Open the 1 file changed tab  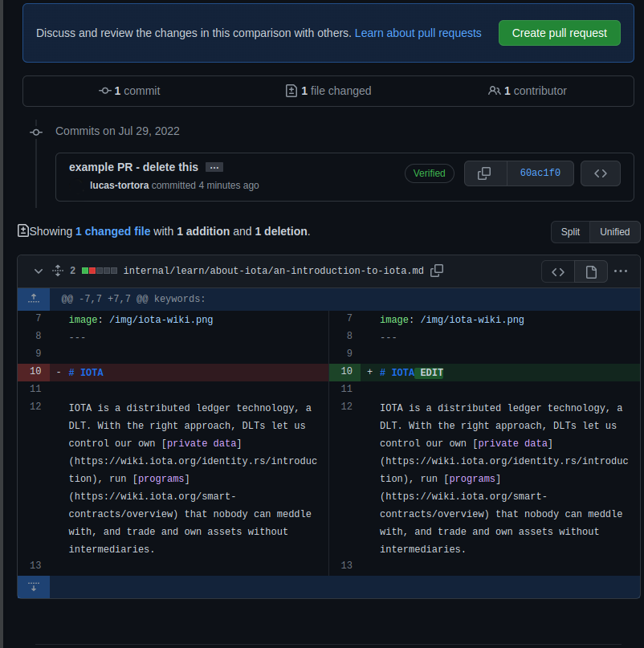[x=328, y=91]
